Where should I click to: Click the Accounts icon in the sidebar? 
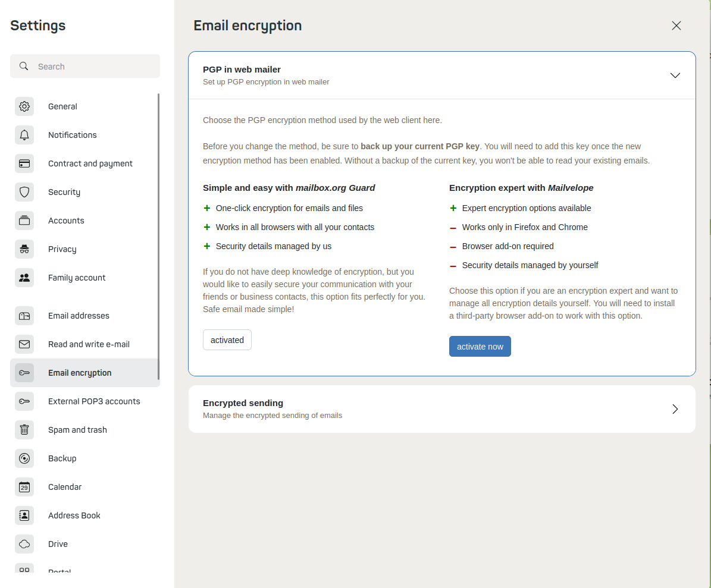pyautogui.click(x=24, y=221)
